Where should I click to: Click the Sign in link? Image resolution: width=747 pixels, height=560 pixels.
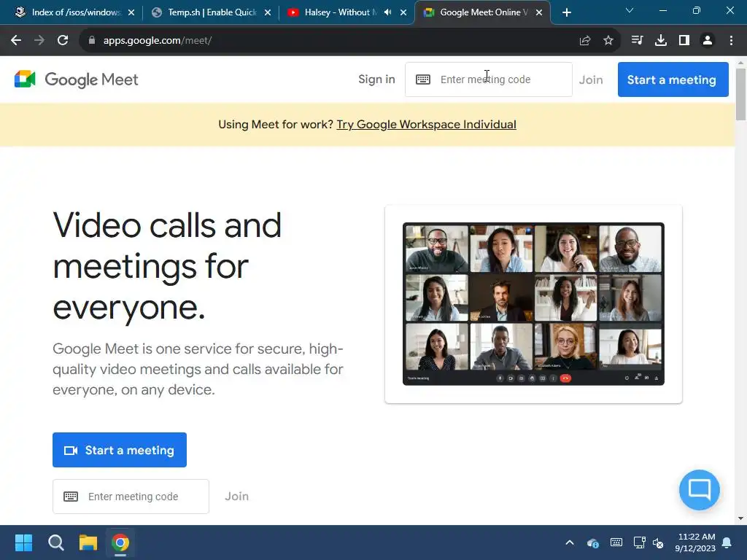coord(376,79)
